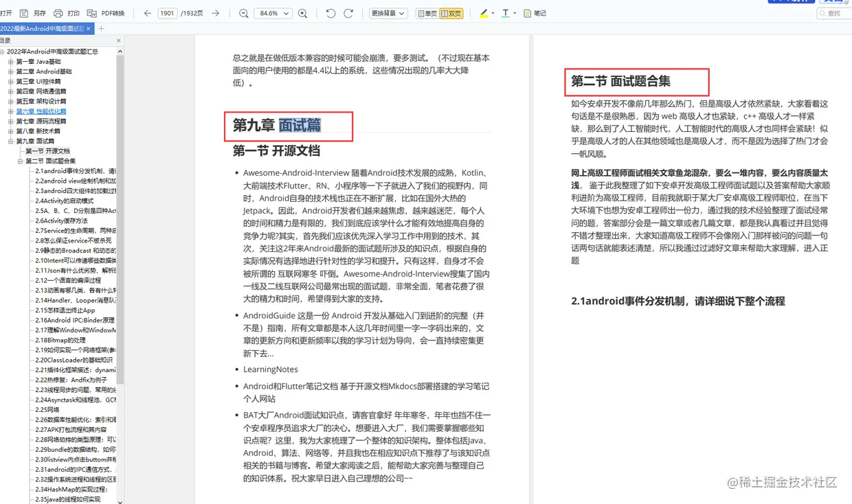The image size is (852, 504).
Task: Open the 84.6% zoom level dropdown
Action: (273, 13)
